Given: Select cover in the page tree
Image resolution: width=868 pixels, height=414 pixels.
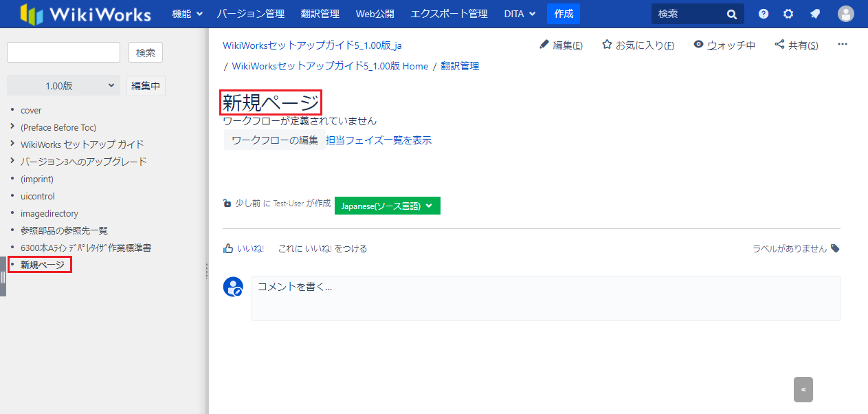Looking at the screenshot, I should click(x=31, y=110).
